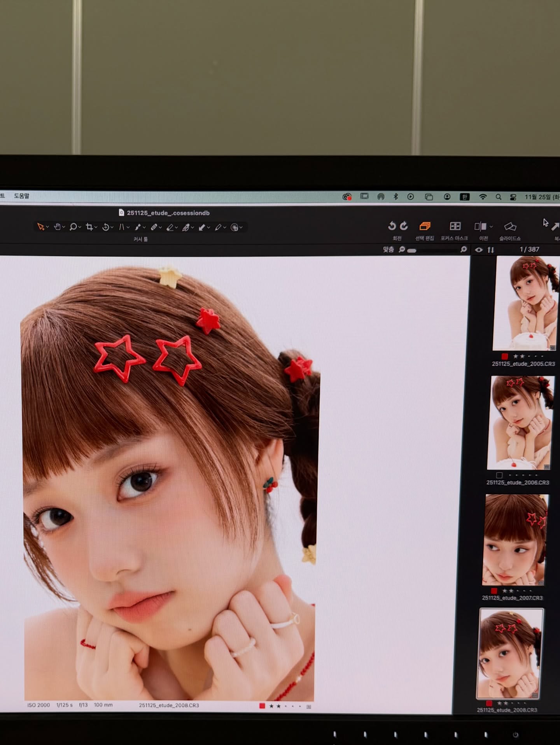Screen dimensions: 560x745
Task: Open the before/after (이전) dropdown arrow
Action: coord(491,226)
